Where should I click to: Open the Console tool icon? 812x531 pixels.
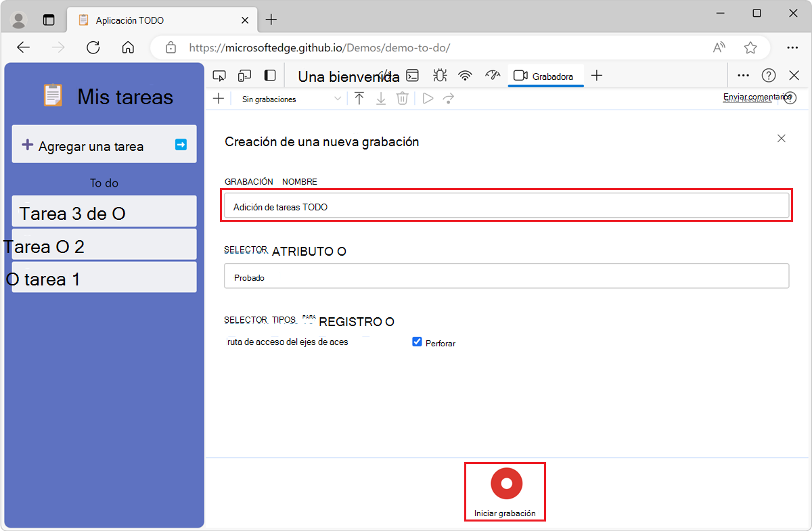411,76
